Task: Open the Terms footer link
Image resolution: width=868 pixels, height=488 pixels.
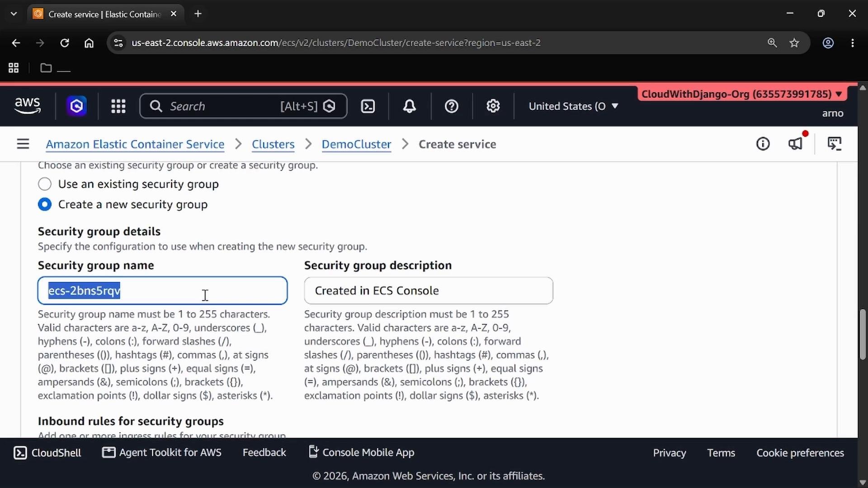Action: (x=721, y=453)
